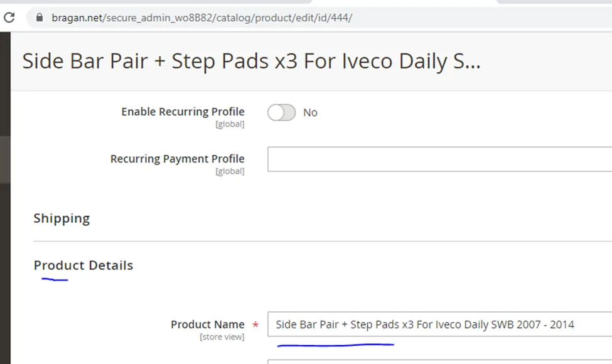Click the Enable Recurring Profile label
Image resolution: width=612 pixels, height=364 pixels.
[183, 112]
